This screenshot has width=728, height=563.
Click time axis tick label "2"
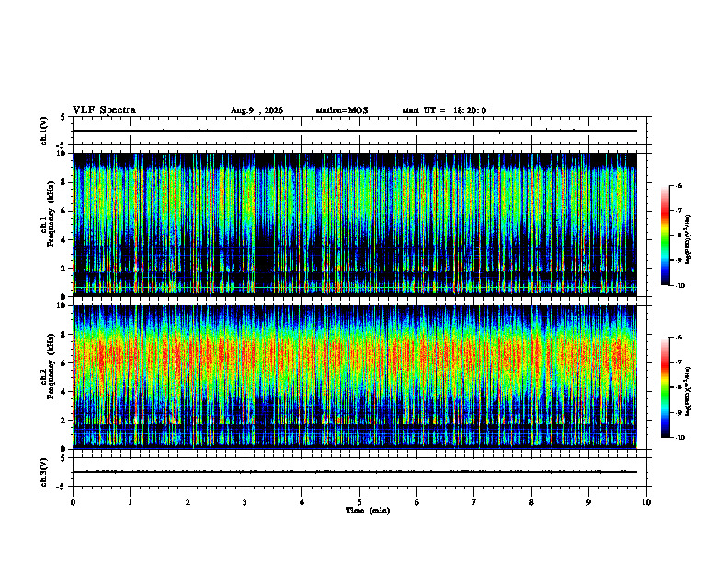[x=188, y=502]
